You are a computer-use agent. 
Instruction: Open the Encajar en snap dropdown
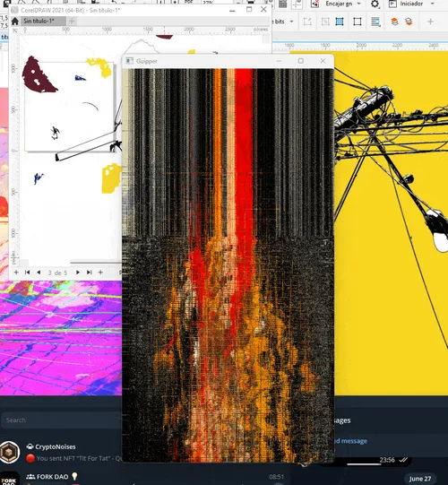pyautogui.click(x=342, y=4)
